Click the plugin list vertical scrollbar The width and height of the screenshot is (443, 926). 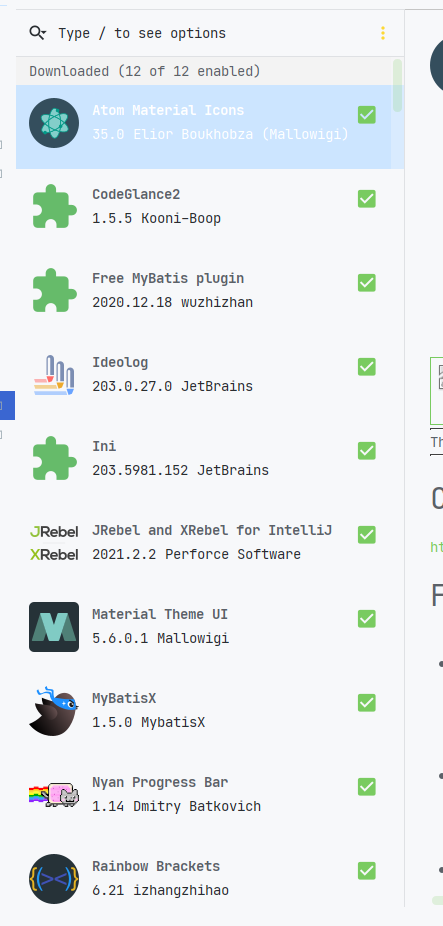click(398, 86)
